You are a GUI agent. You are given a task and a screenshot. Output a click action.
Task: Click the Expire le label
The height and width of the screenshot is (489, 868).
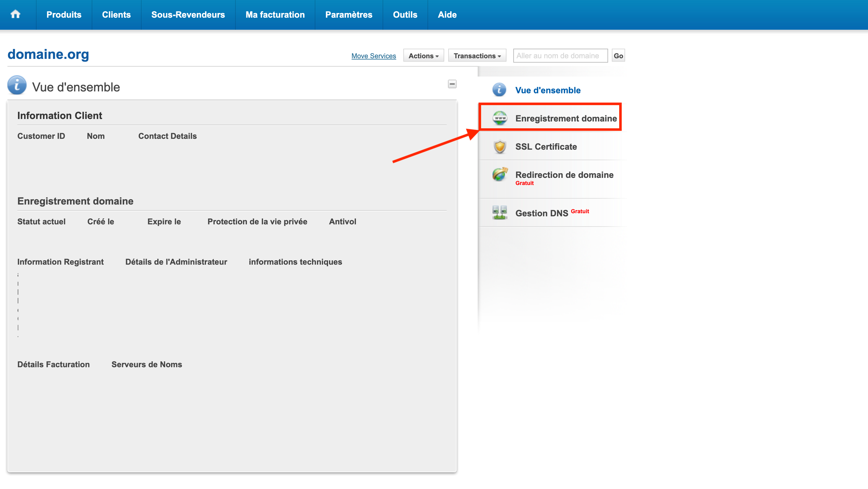(x=164, y=222)
